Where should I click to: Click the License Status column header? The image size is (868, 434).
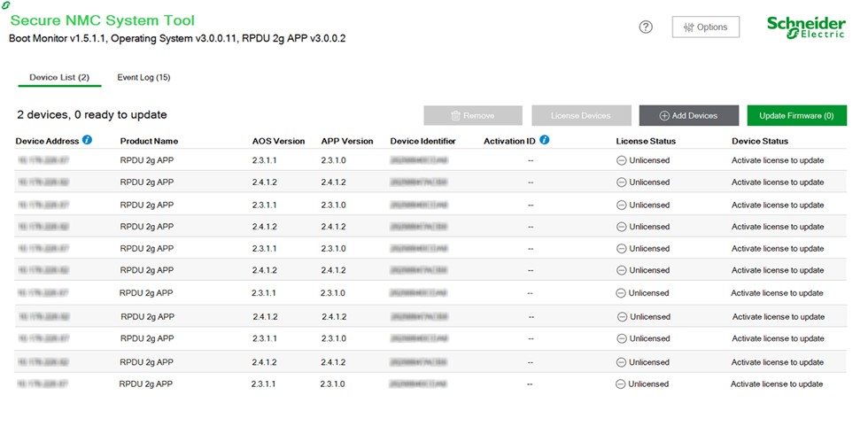[x=646, y=141]
